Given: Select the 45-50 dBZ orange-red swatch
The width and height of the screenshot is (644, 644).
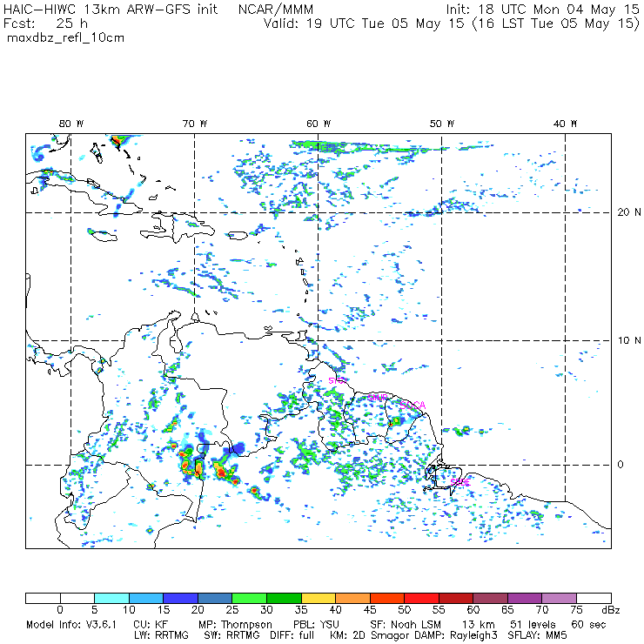Looking at the screenshot, I should [x=387, y=598].
